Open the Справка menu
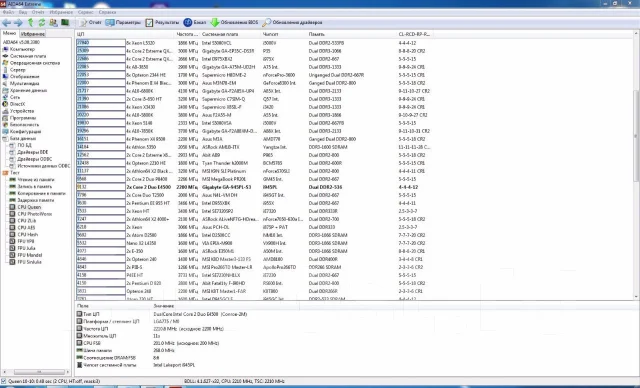 coord(107,12)
